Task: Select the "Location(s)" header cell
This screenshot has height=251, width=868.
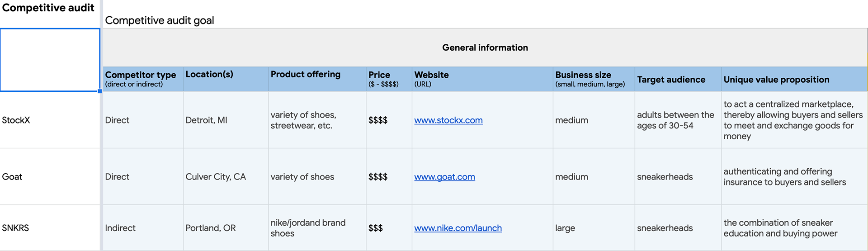Action: pyautogui.click(x=225, y=79)
